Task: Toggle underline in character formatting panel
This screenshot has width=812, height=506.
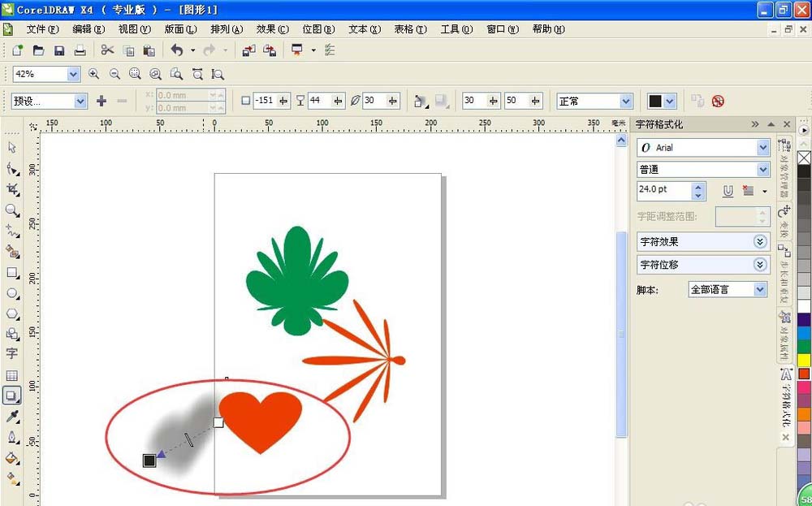Action: 728,190
